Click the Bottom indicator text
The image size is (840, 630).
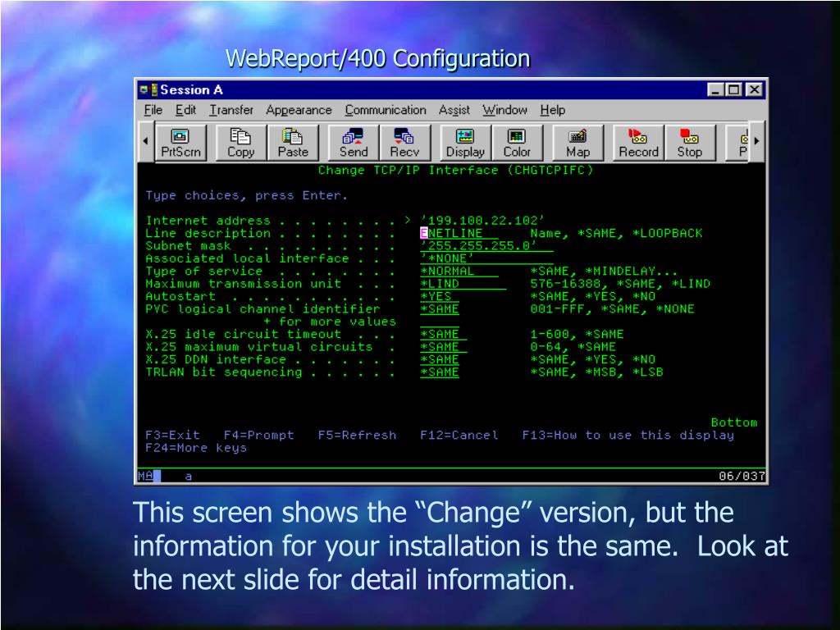tap(734, 422)
